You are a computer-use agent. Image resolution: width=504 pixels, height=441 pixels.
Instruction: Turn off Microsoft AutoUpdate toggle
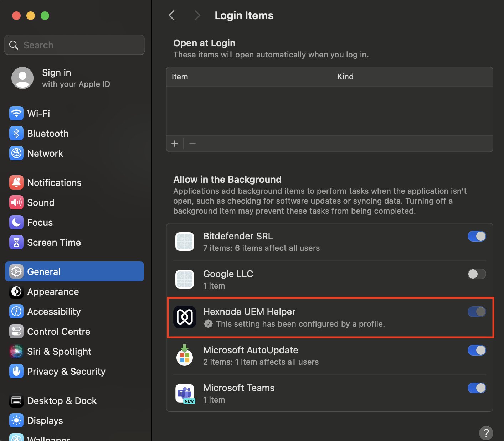click(x=477, y=350)
